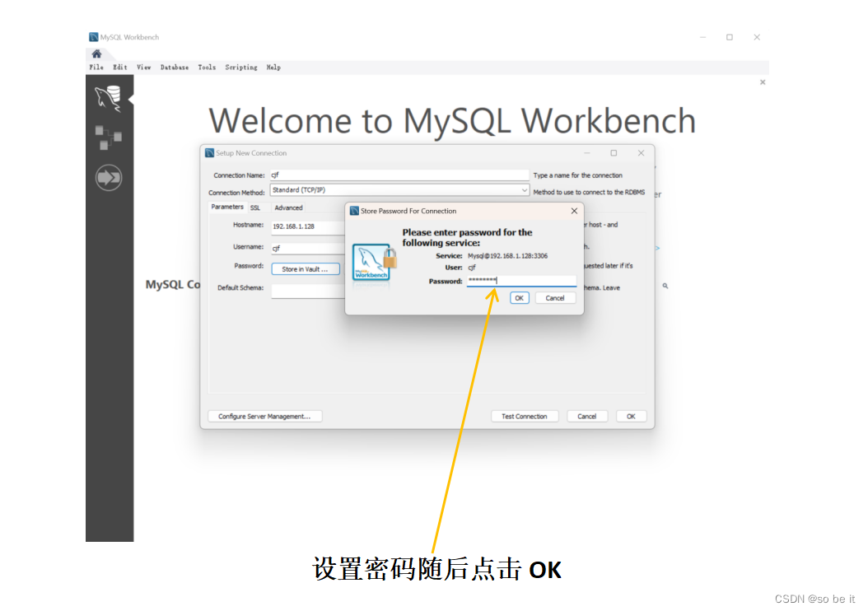This screenshot has width=868, height=611.
Task: Maximize the Setup New Connection window
Action: click(x=614, y=153)
